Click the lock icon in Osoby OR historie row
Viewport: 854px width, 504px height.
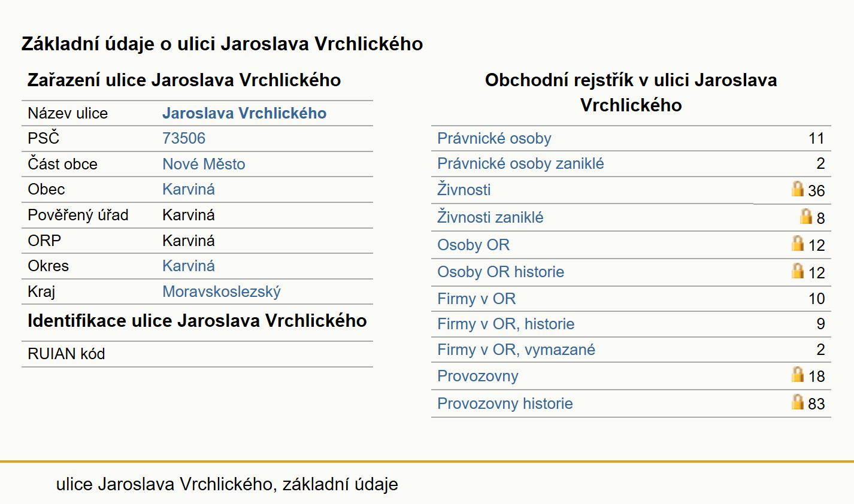coord(797,271)
